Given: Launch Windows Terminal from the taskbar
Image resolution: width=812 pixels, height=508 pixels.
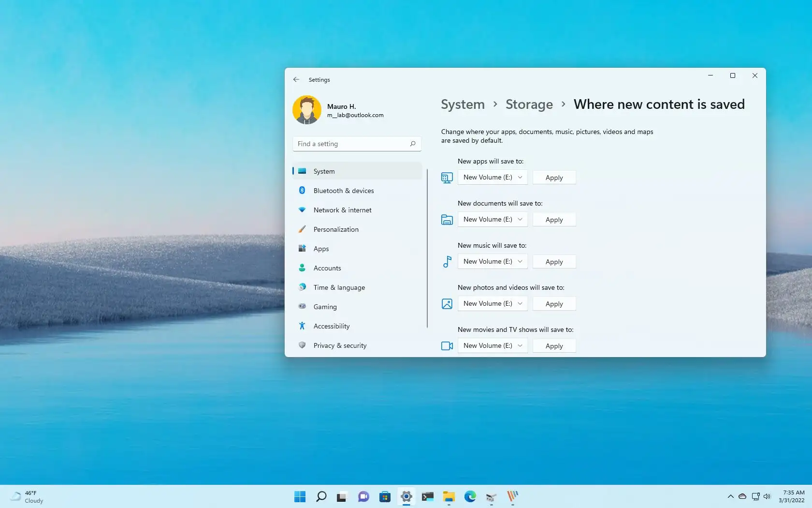Looking at the screenshot, I should (427, 496).
